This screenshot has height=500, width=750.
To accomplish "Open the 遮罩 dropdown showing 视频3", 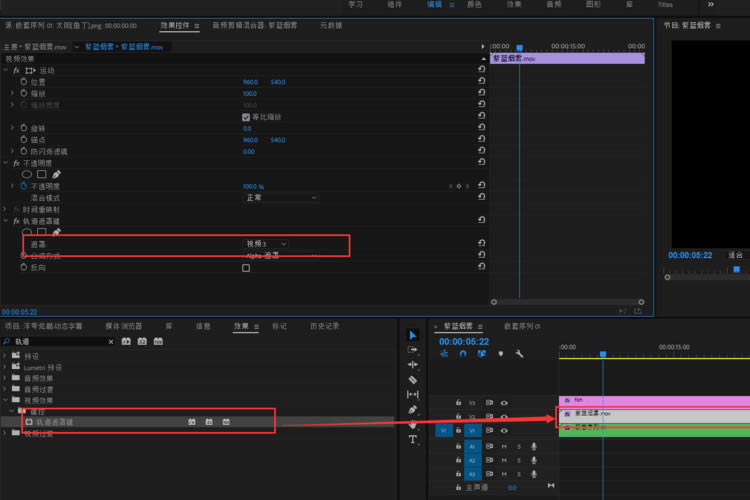I will (267, 244).
